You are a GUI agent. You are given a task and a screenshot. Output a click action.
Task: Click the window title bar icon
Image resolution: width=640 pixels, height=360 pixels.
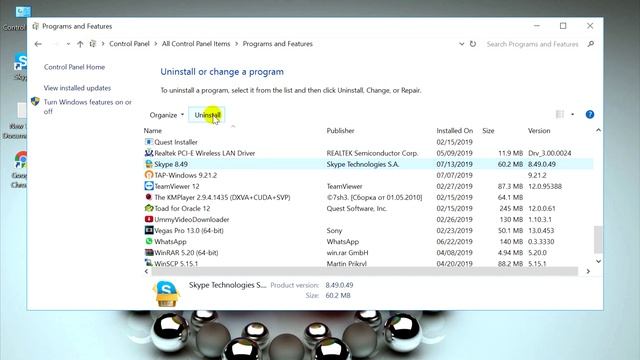pyautogui.click(x=36, y=26)
